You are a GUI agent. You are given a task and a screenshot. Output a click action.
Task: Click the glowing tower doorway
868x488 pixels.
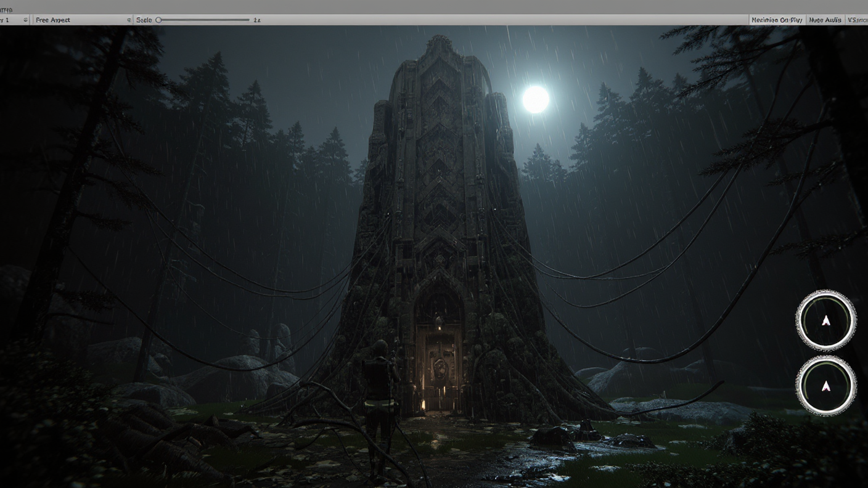click(438, 368)
